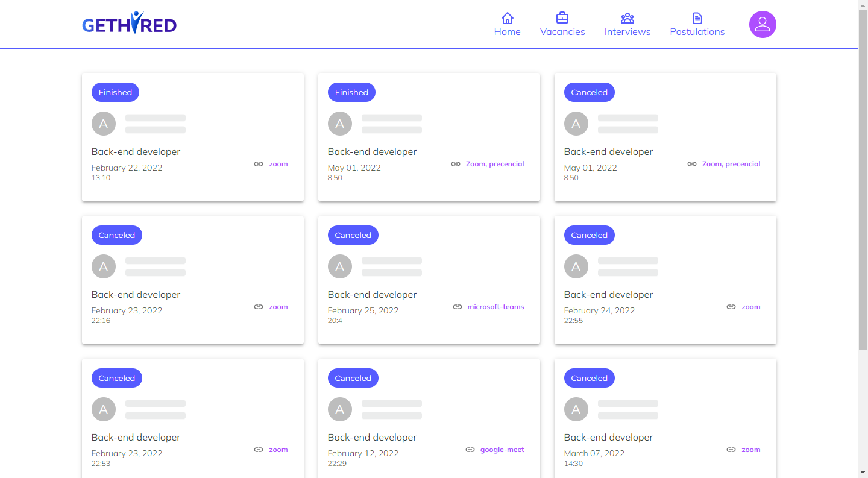Select the Vacancies briefcase icon
This screenshot has width=868, height=478.
click(562, 18)
